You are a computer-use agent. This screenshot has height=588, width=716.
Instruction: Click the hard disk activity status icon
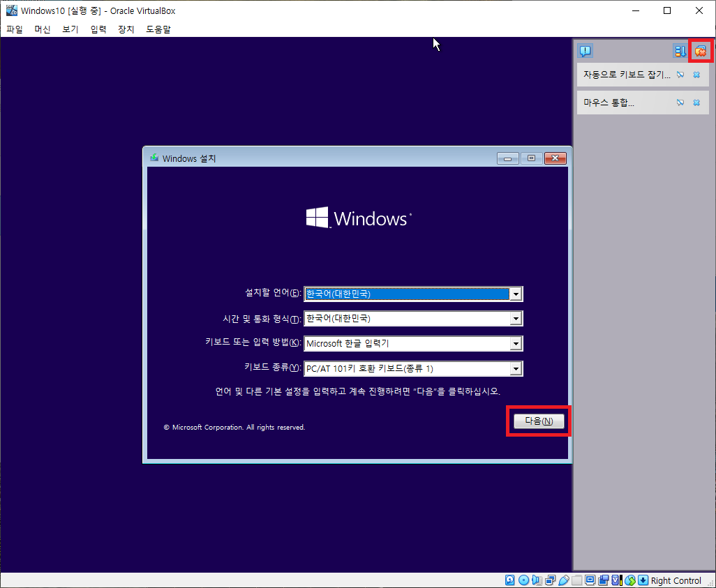tap(509, 580)
